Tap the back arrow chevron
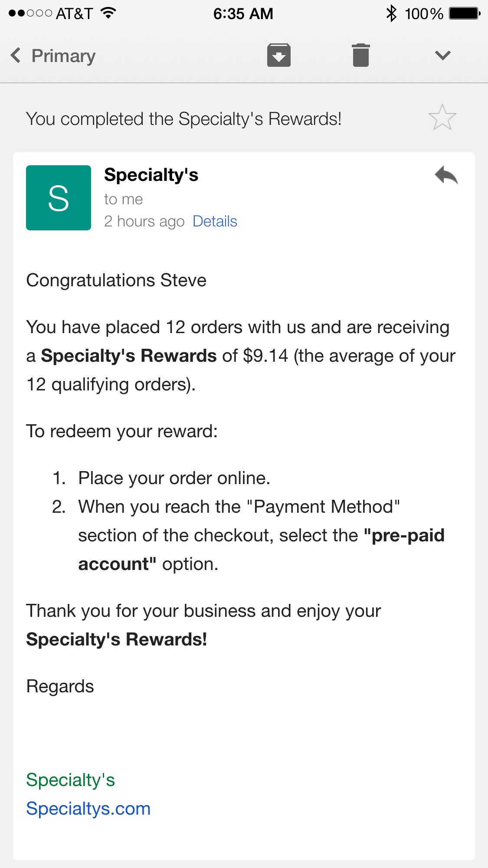The height and width of the screenshot is (868, 488). (x=16, y=56)
